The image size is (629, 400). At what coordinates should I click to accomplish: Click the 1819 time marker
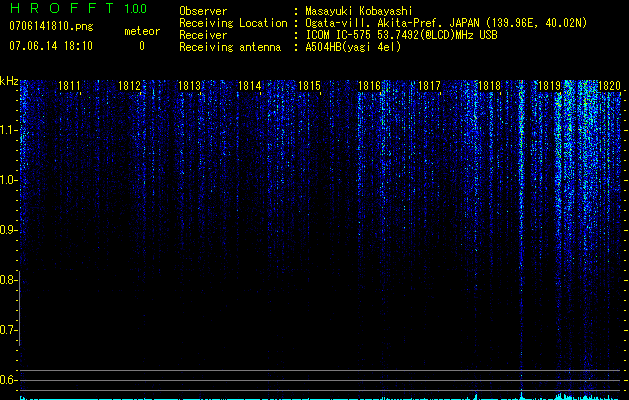coord(549,86)
